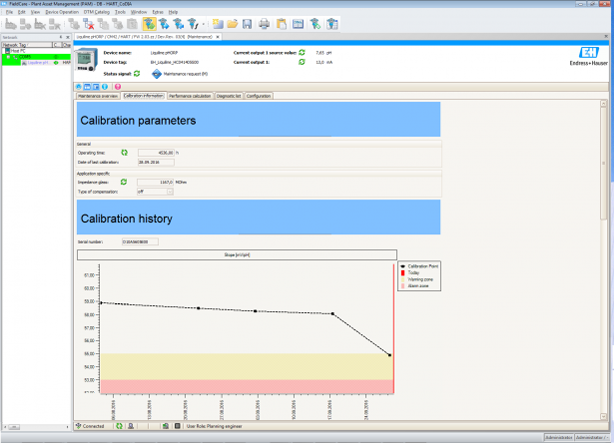
Task: Click the new project toolbar icon
Action: (218, 24)
